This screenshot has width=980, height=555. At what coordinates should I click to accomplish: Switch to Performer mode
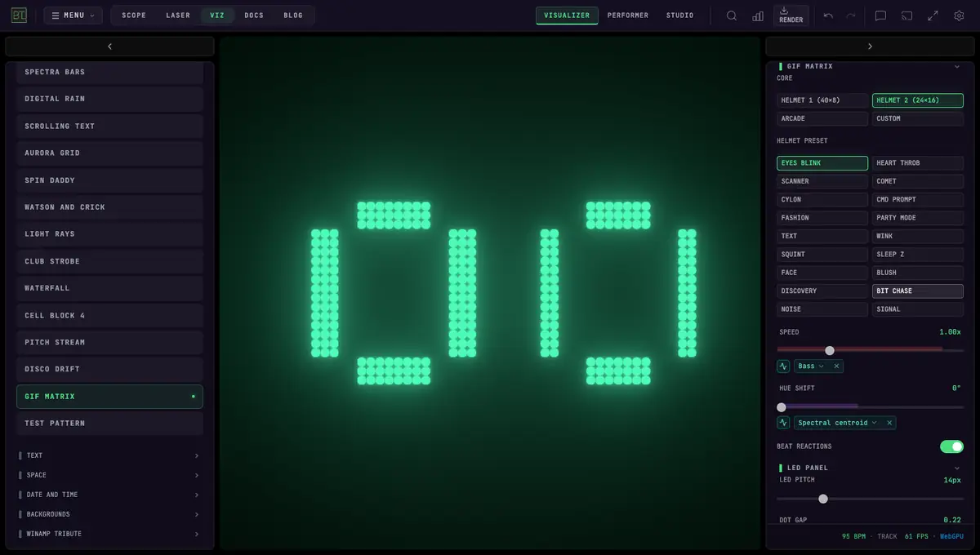(628, 16)
